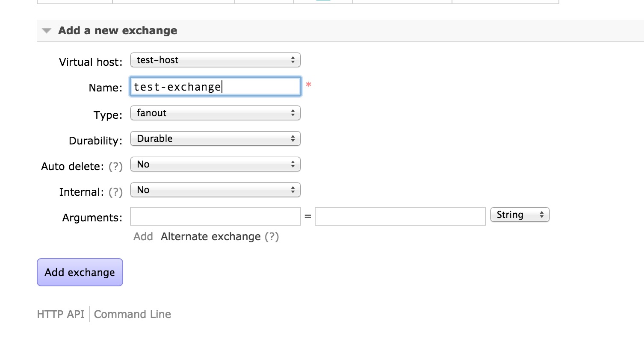Click the Arguments key input field

click(216, 216)
